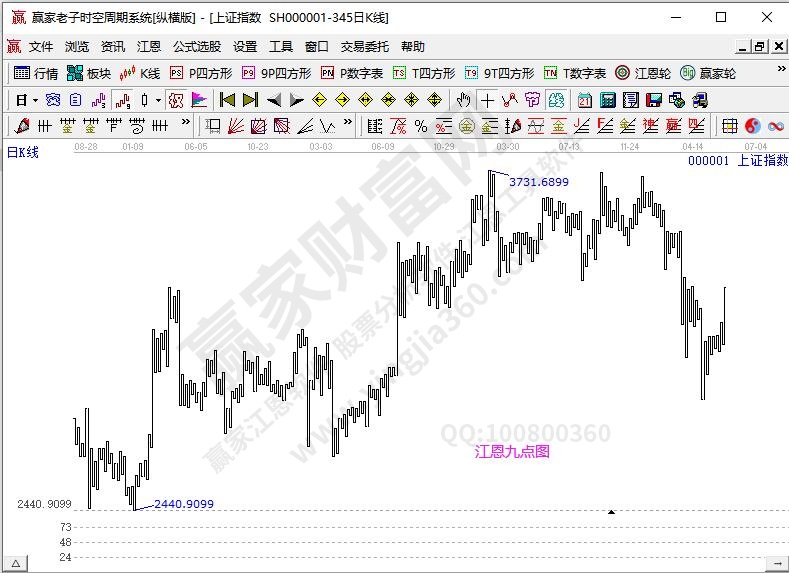Expand the period selector dropdown arrow
The height and width of the screenshot is (573, 789).
click(35, 100)
